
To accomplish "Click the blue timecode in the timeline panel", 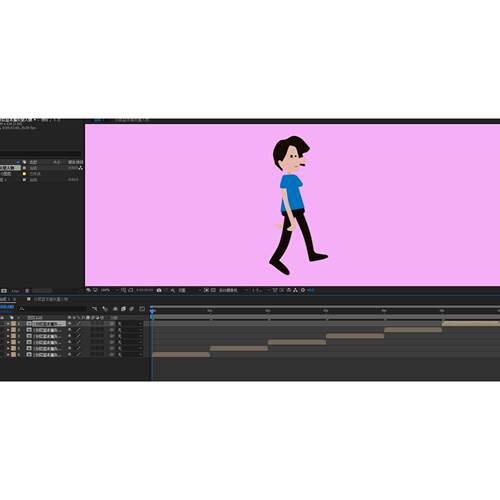I will click(7, 307).
